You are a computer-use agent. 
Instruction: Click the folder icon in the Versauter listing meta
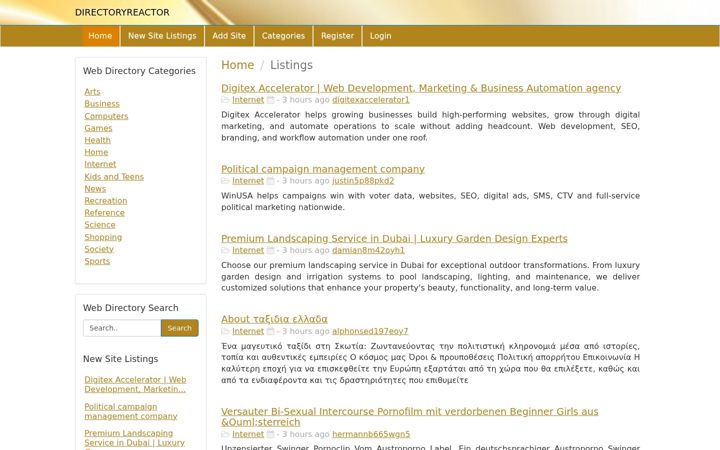225,434
